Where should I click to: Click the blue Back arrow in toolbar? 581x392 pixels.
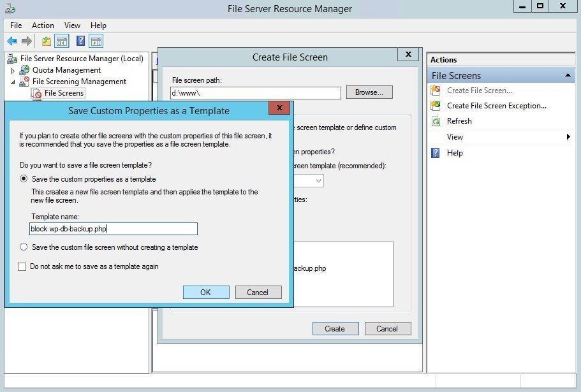[x=12, y=41]
